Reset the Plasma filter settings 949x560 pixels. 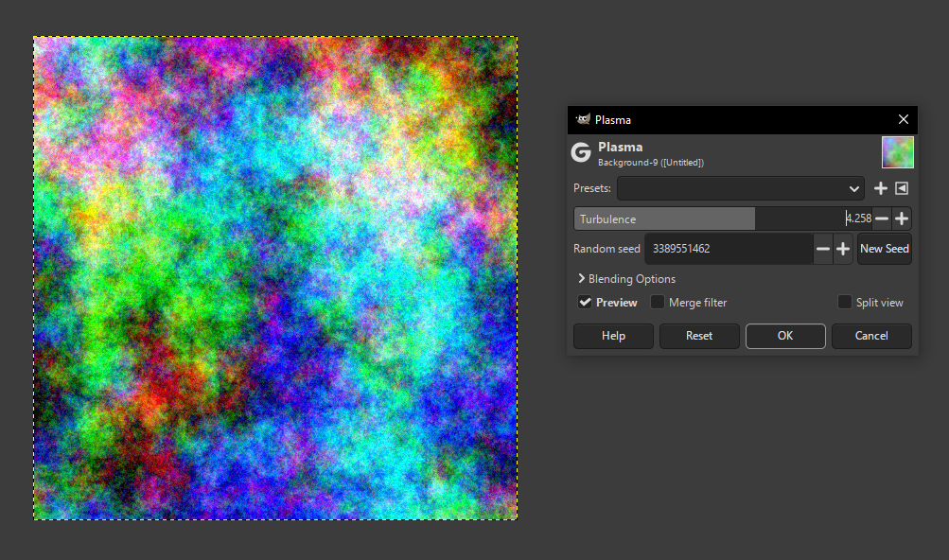tap(699, 336)
